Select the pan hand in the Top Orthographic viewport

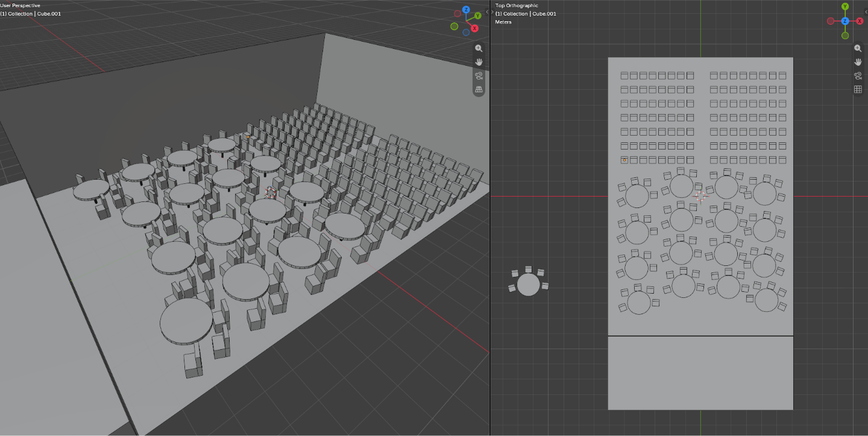click(x=858, y=62)
